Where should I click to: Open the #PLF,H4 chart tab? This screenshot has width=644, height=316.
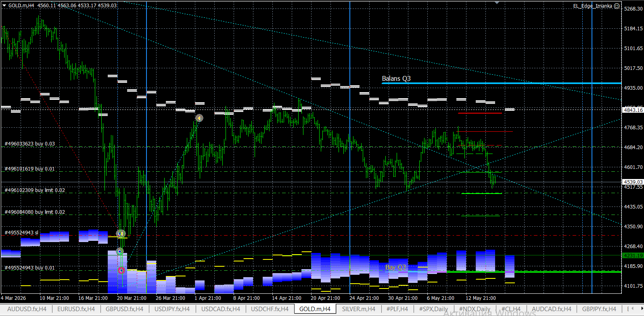(x=397, y=309)
